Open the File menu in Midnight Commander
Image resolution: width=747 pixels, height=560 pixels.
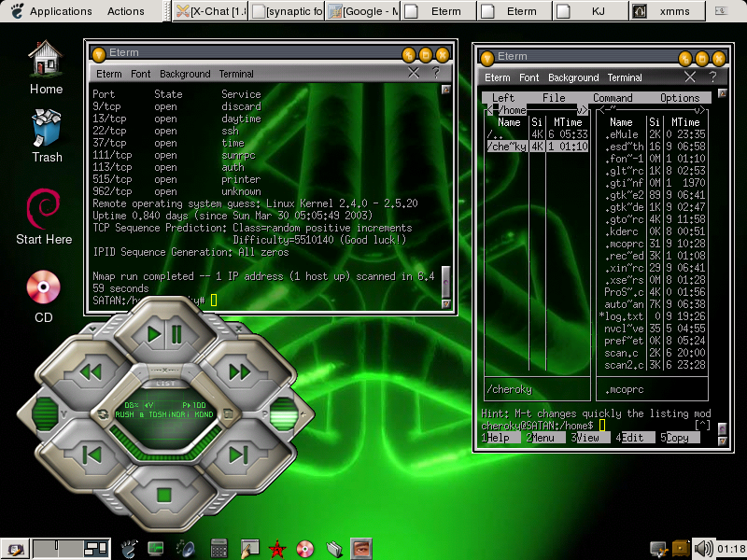554,98
